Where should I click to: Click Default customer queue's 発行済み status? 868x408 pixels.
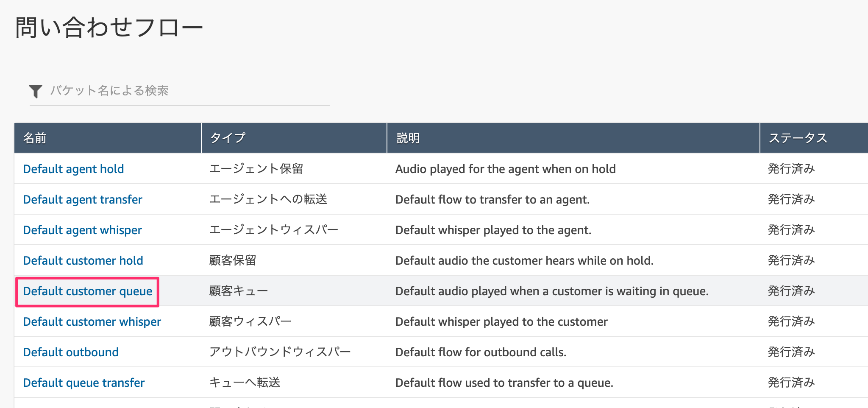791,291
